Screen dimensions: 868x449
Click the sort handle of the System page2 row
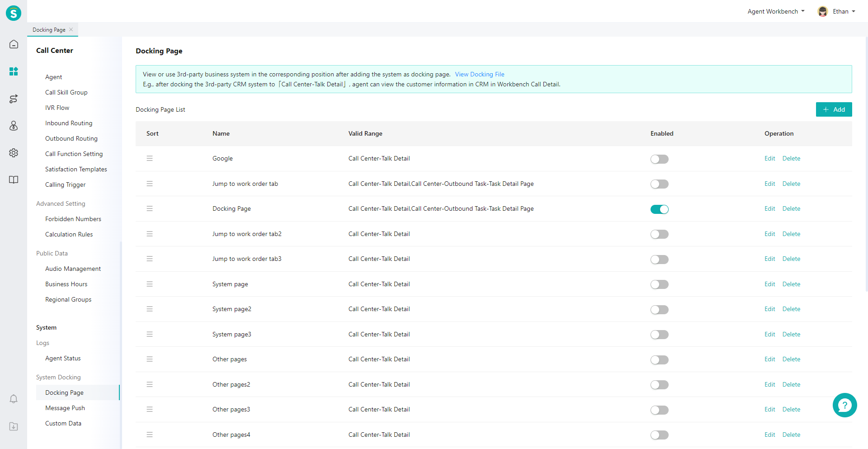[150, 309]
